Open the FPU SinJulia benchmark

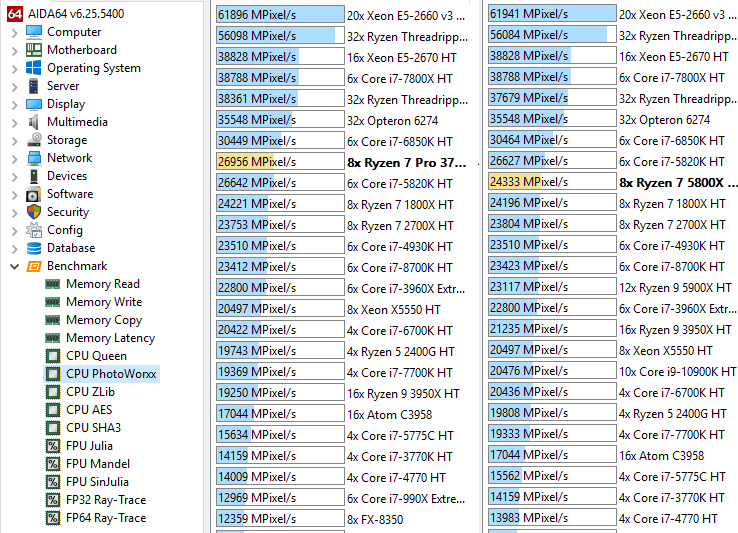pyautogui.click(x=88, y=482)
